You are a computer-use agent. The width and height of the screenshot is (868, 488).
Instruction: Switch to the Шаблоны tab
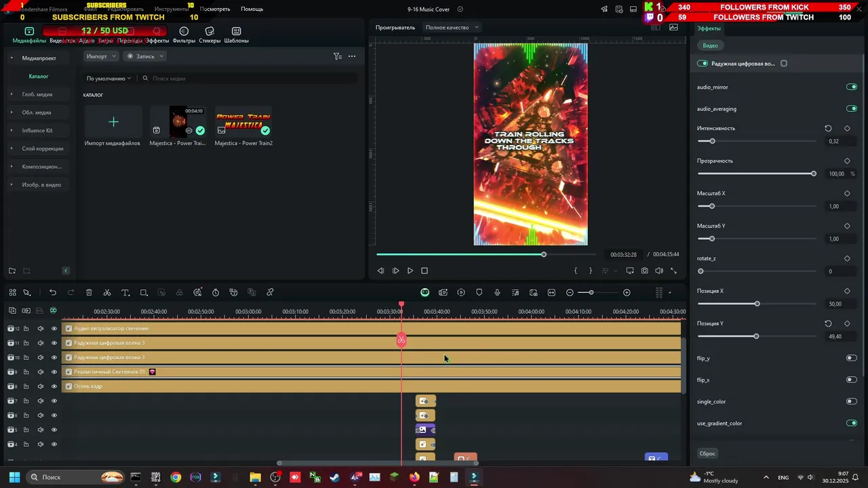(x=236, y=35)
